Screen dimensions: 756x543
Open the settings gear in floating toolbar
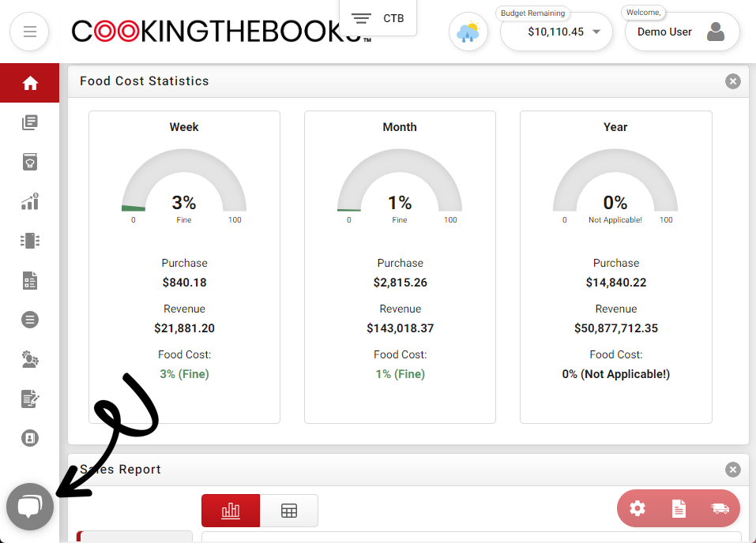pyautogui.click(x=638, y=508)
